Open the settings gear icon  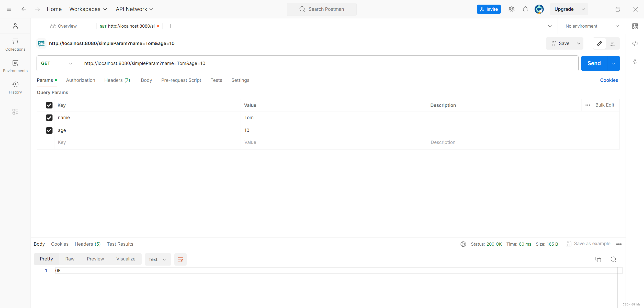coord(511,9)
